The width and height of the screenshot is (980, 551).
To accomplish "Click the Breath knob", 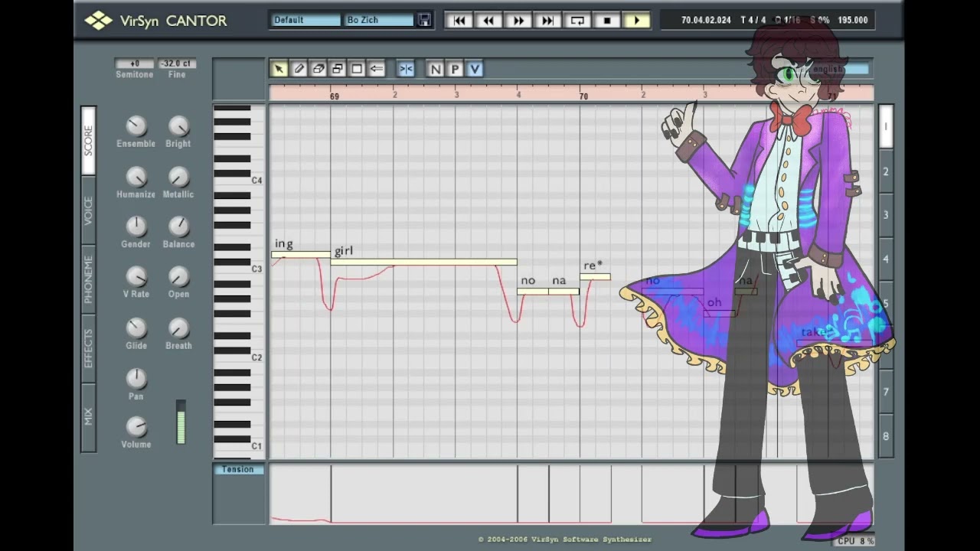I will (178, 328).
